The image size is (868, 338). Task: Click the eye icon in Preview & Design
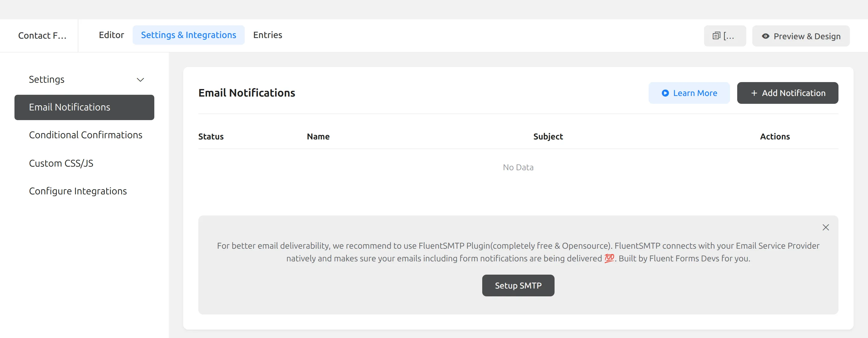766,36
